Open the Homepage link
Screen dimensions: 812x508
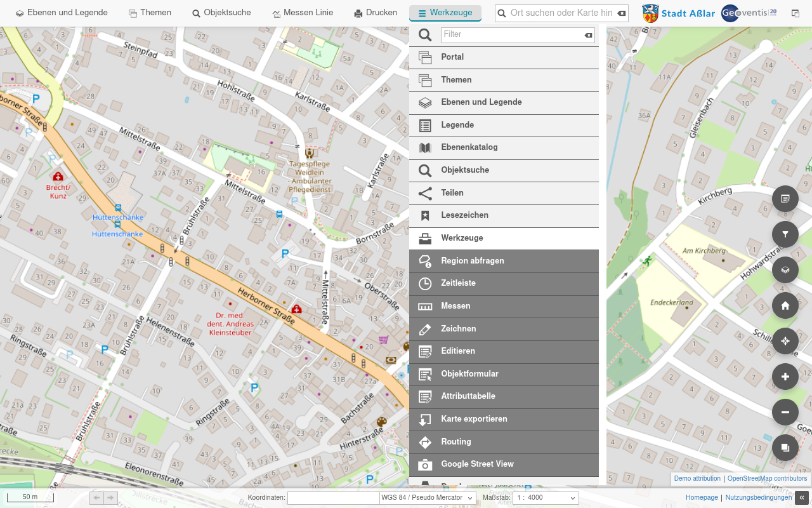click(702, 498)
